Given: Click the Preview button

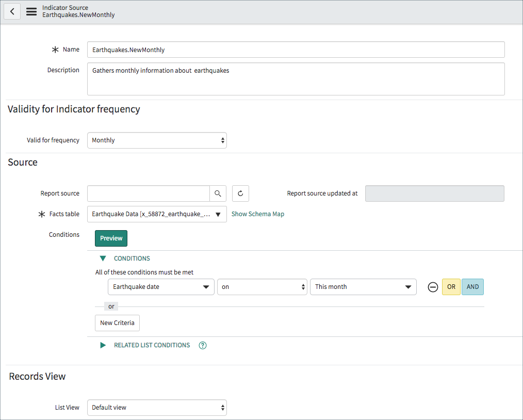Looking at the screenshot, I should click(111, 238).
